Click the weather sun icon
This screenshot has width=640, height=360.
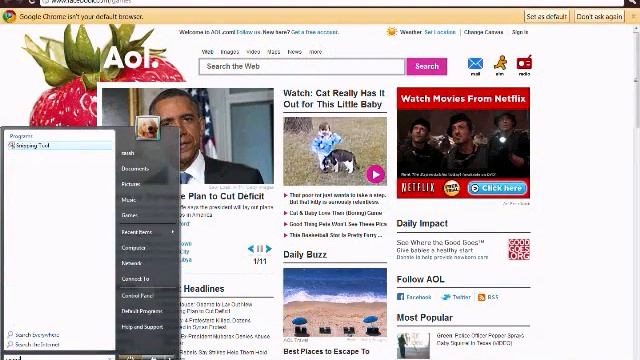tap(391, 32)
